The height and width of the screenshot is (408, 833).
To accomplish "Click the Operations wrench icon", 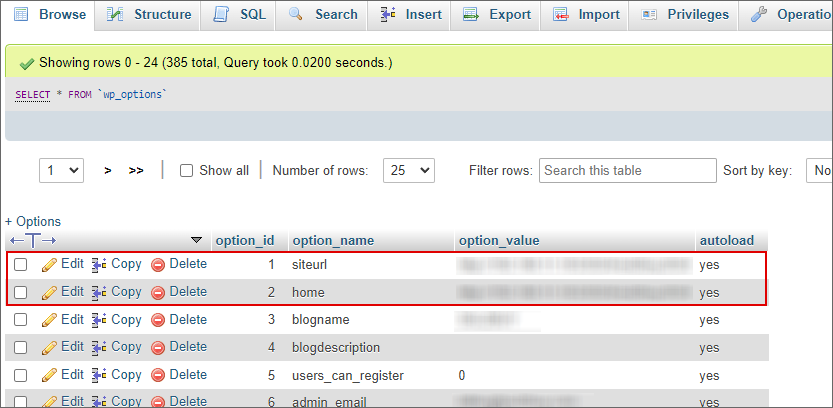I will pyautogui.click(x=759, y=14).
